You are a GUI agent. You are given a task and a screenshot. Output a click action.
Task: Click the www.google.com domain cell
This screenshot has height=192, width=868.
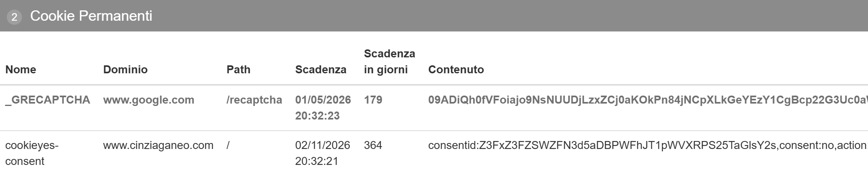point(149,100)
